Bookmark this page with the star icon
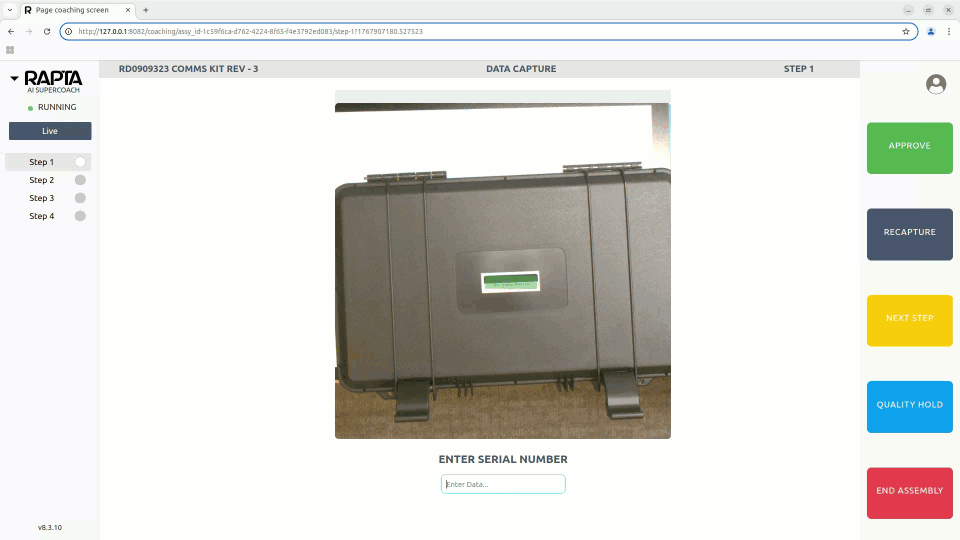Screen dimensions: 960x540 pyautogui.click(x=906, y=31)
